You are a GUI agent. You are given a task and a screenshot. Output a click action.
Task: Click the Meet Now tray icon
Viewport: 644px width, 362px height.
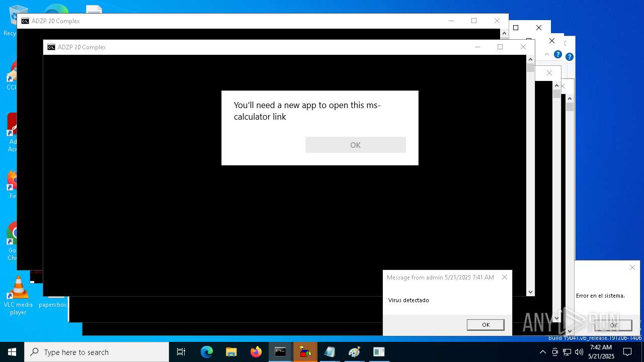click(555, 352)
